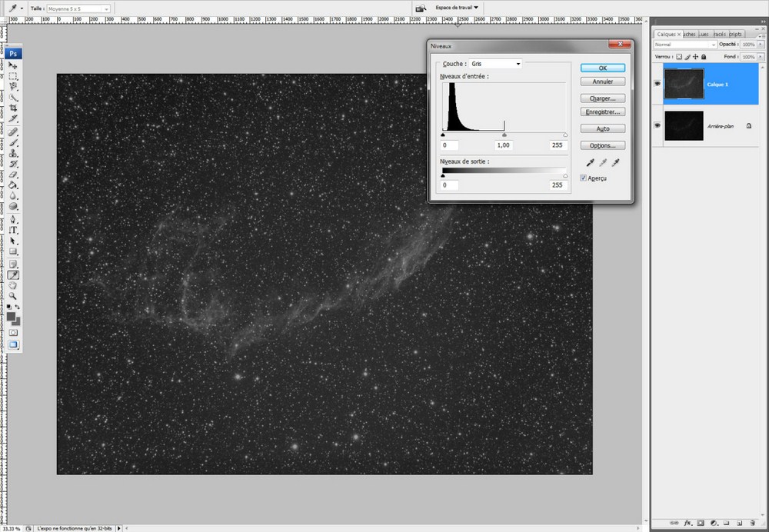Select the Type tool
Screen dimensions: 769x532
[x=13, y=230]
